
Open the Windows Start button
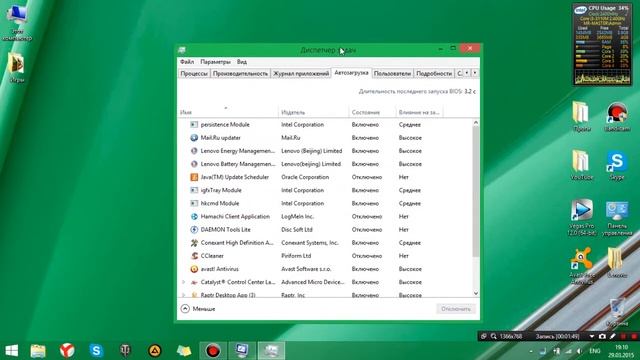11,351
